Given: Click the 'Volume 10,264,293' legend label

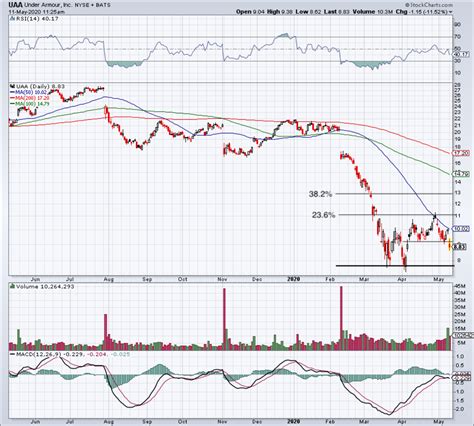Looking at the screenshot, I should tap(45, 286).
